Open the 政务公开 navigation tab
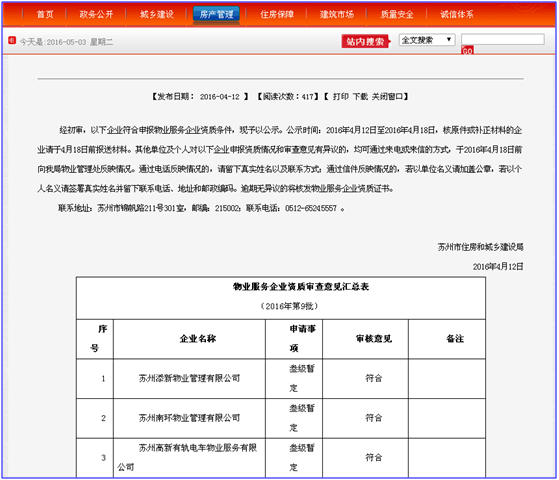 coord(96,14)
